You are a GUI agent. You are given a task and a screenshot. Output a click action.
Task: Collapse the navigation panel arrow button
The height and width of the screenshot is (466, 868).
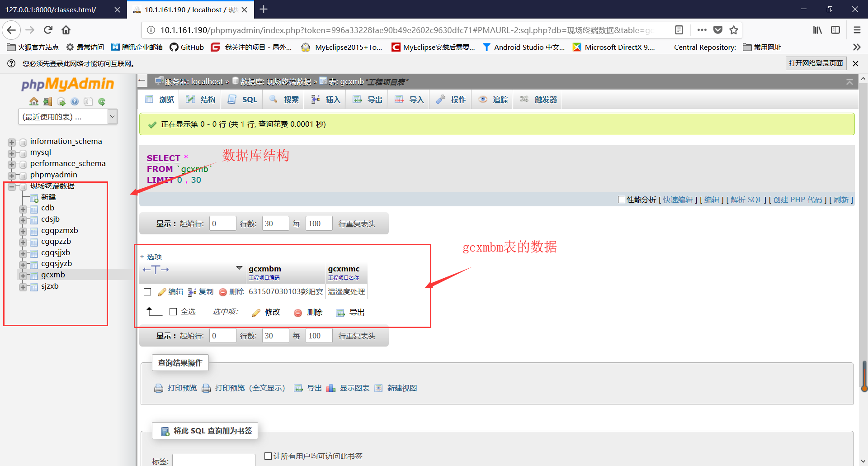[142, 81]
